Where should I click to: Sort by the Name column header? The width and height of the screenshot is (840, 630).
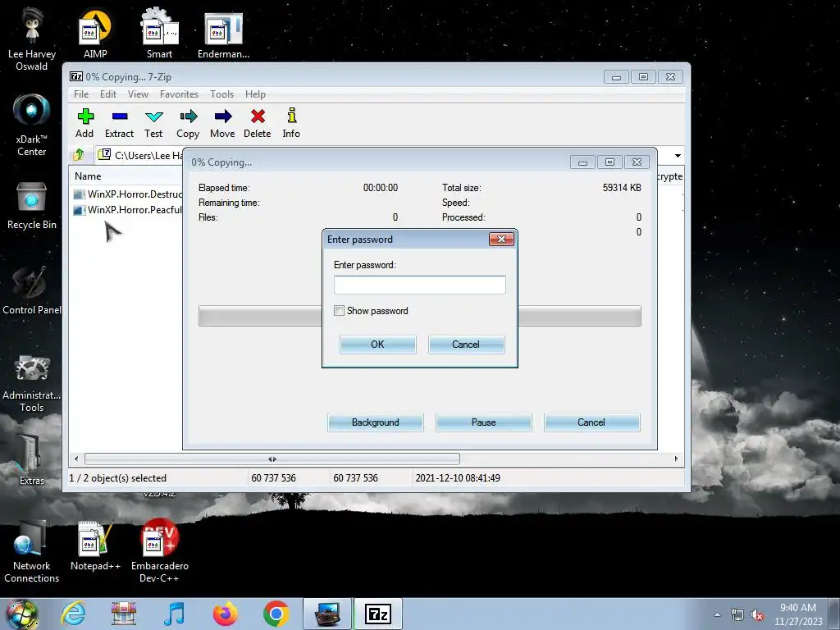(88, 176)
